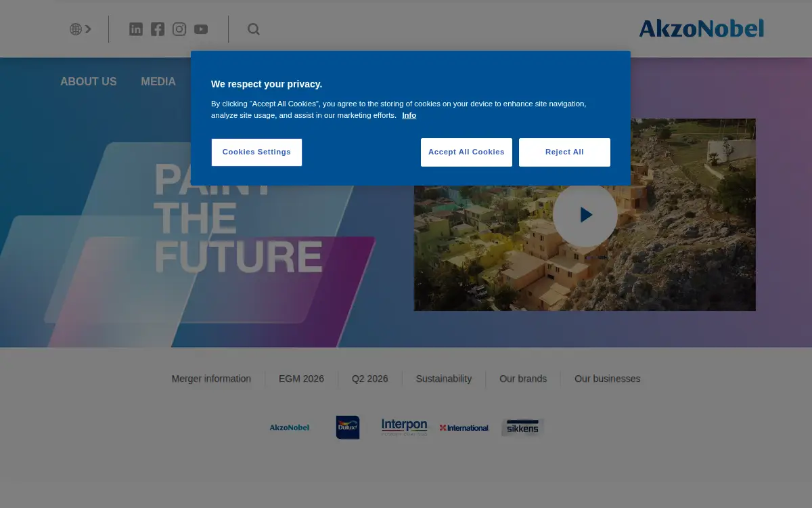Open AkzoNobel Instagram page icon
812x508 pixels.
point(179,29)
